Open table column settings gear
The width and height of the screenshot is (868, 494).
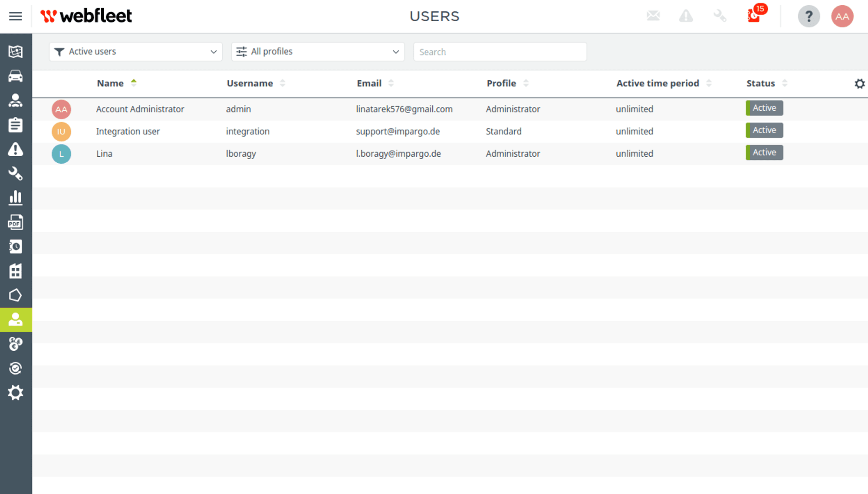click(x=859, y=83)
